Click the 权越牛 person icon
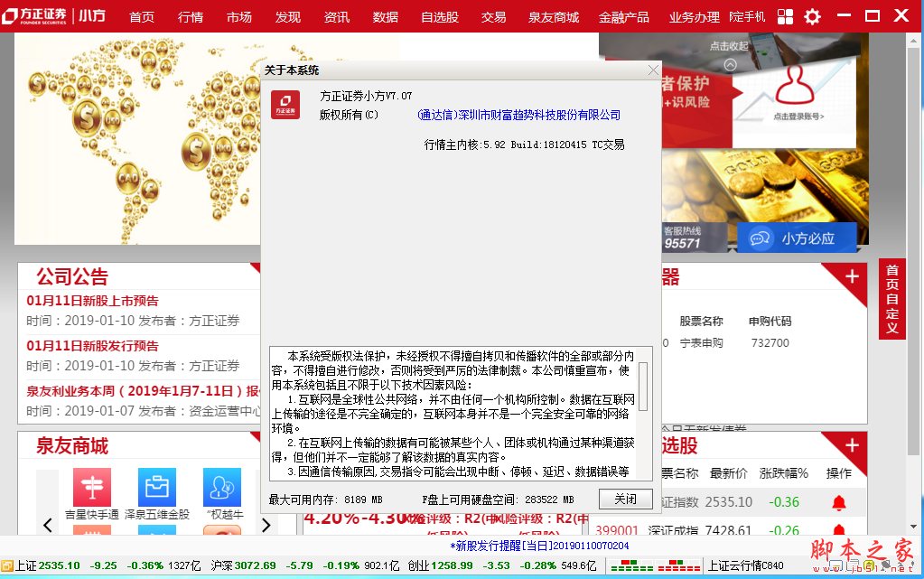 (222, 487)
